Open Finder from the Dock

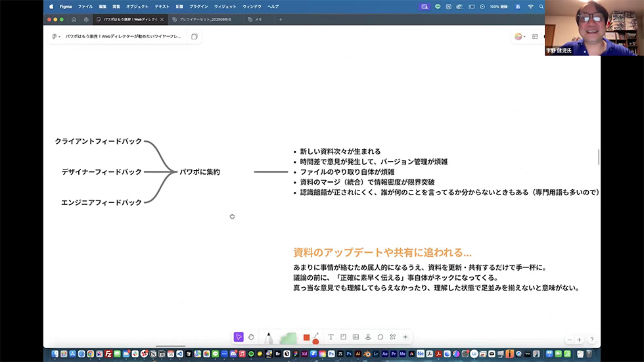point(55,354)
